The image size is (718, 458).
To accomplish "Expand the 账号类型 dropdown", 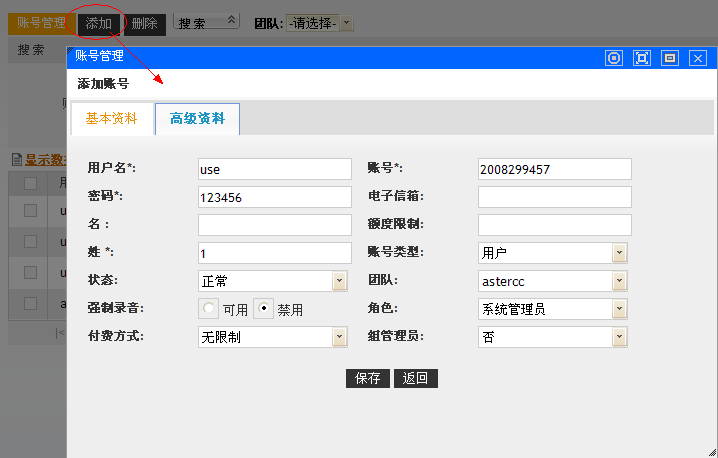I will pos(620,253).
